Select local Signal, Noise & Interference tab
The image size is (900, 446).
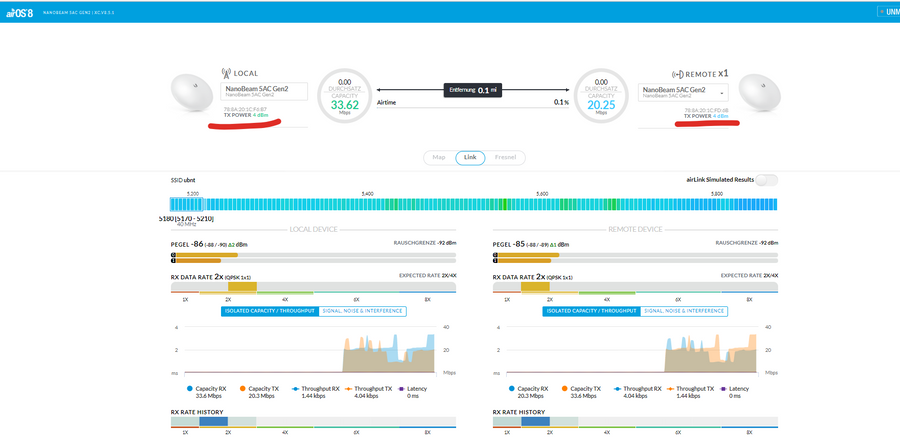(x=362, y=311)
